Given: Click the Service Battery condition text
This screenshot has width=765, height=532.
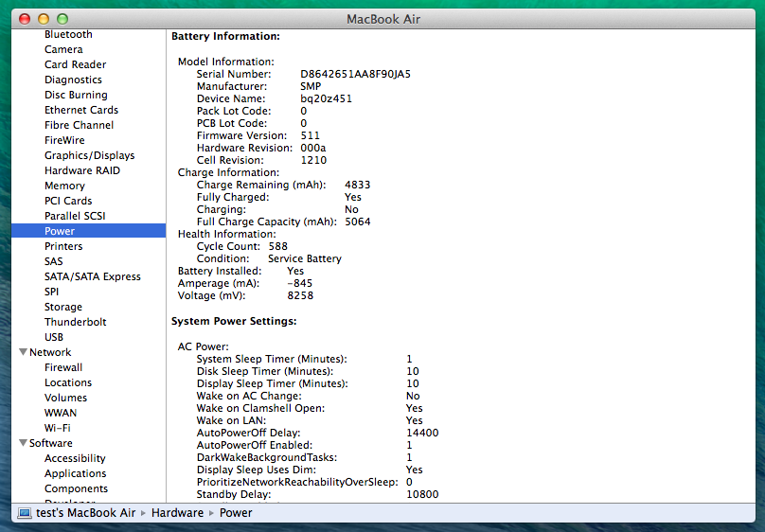Looking at the screenshot, I should click(x=305, y=258).
